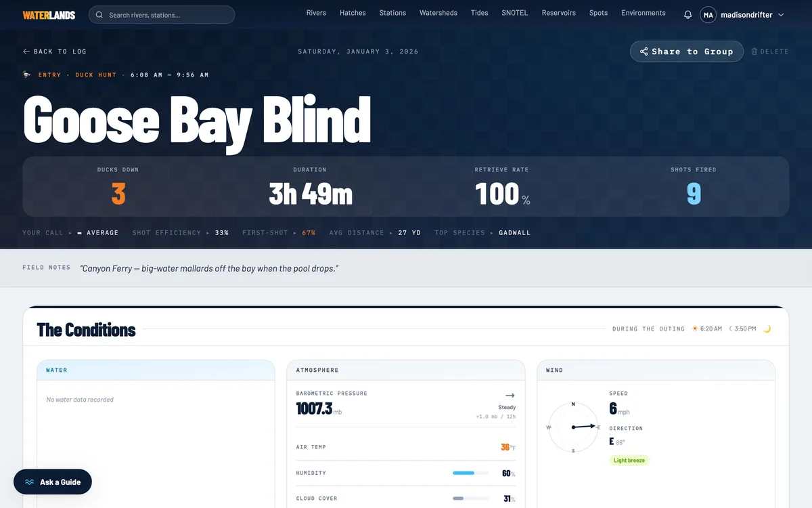812x508 pixels.
Task: Click the wind compass dial
Action: [573, 427]
